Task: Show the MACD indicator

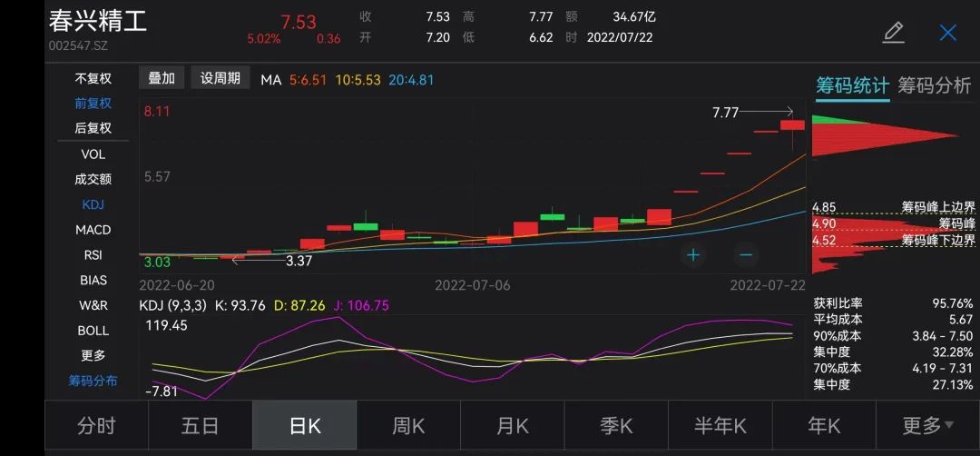Action: tap(93, 230)
